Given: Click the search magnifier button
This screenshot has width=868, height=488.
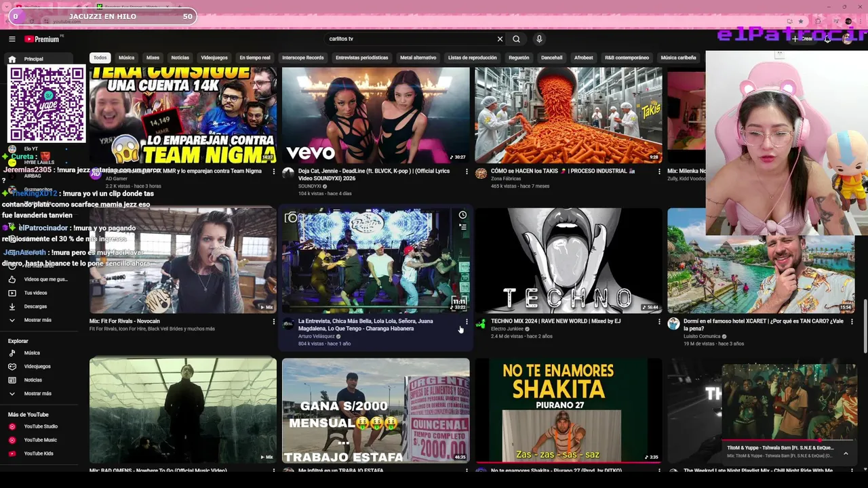Looking at the screenshot, I should click(516, 39).
